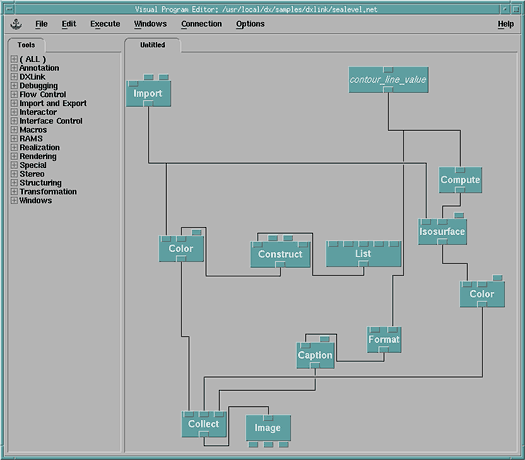Open the Execute menu
Image resolution: width=525 pixels, height=460 pixels.
click(105, 24)
